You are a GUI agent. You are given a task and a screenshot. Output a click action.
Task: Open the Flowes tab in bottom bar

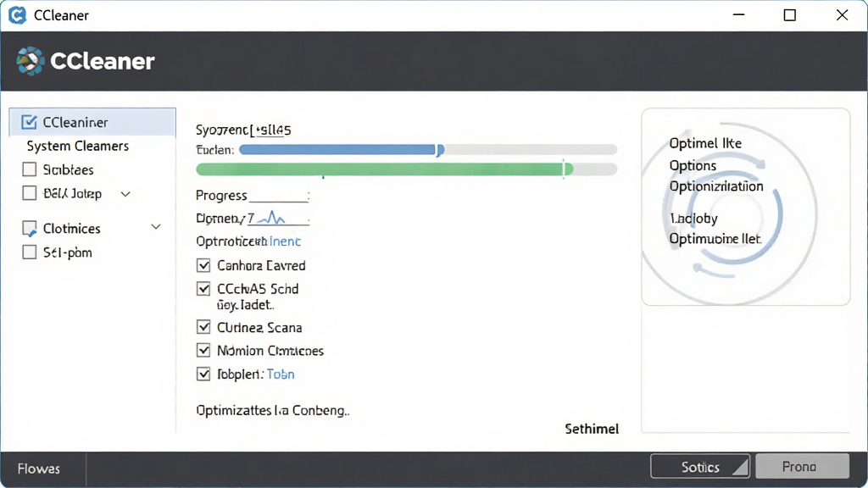pyautogui.click(x=39, y=469)
